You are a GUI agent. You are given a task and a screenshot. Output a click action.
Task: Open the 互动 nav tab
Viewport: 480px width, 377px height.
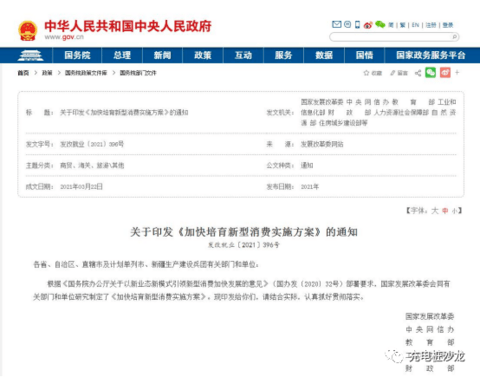(243, 55)
